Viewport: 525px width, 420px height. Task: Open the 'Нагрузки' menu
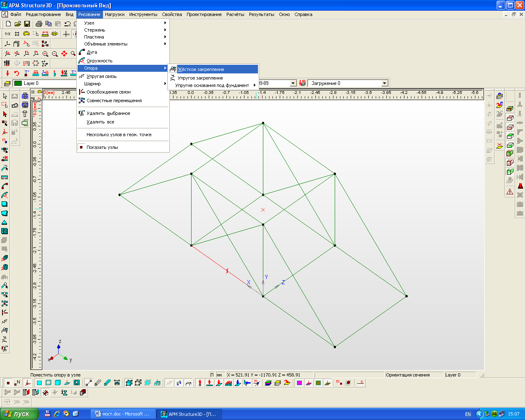click(114, 14)
